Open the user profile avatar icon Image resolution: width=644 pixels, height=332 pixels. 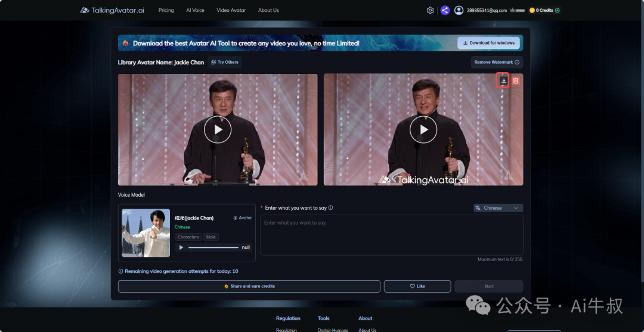(459, 10)
